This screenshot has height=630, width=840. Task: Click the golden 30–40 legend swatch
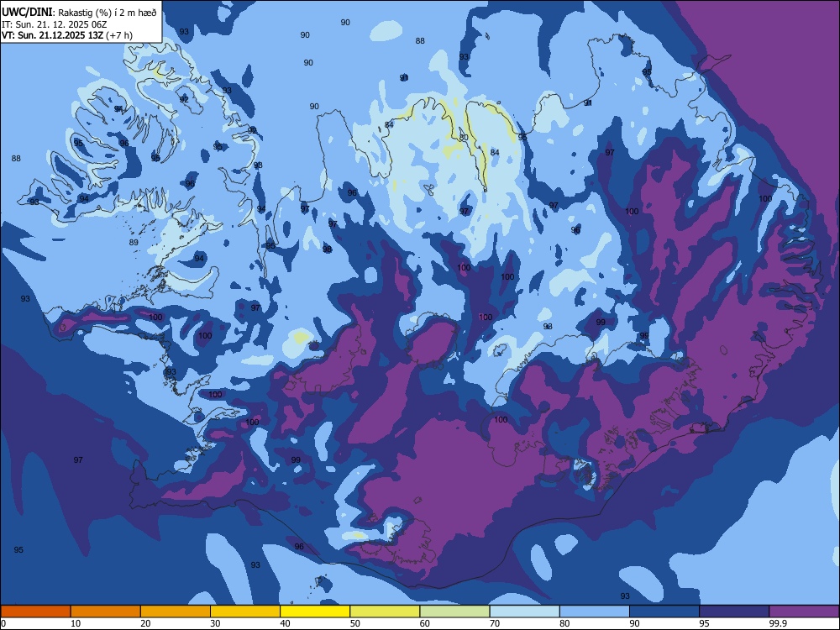(245, 612)
